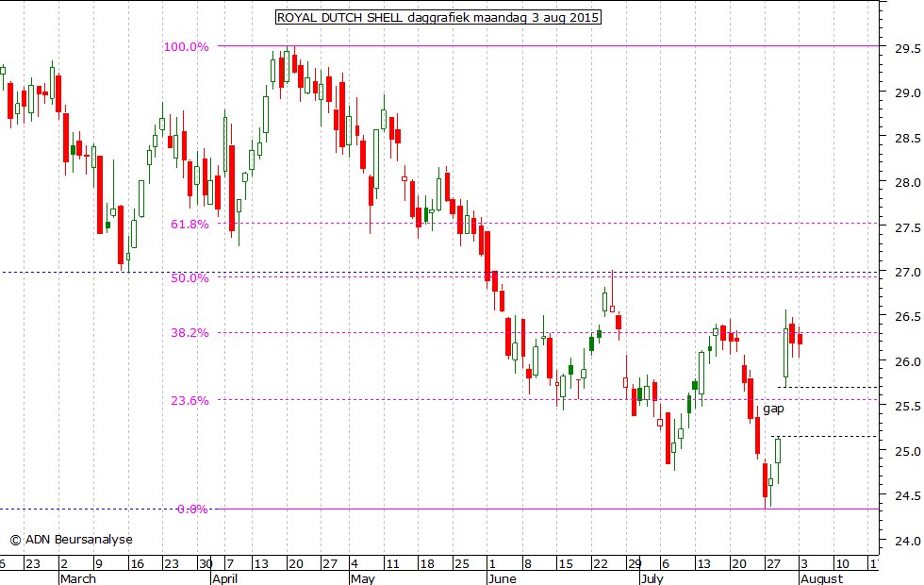The image size is (924, 585).
Task: Select the 23.6% Fibonacci level label
Action: [x=190, y=400]
